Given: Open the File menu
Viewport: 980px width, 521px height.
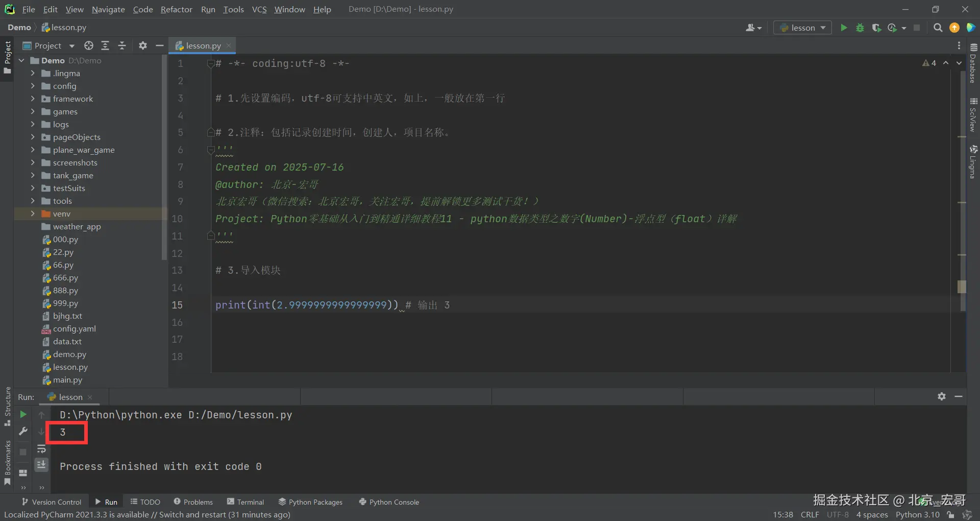Looking at the screenshot, I should coord(29,9).
